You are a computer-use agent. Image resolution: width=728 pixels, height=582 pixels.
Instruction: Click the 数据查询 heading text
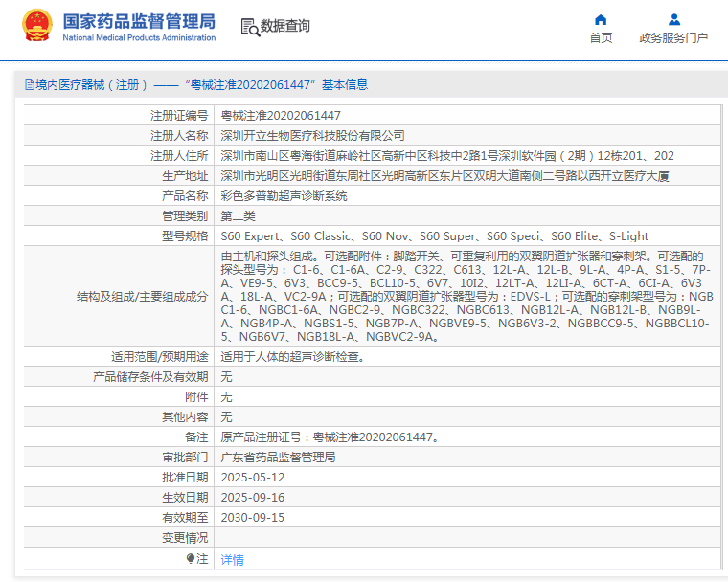click(x=285, y=27)
